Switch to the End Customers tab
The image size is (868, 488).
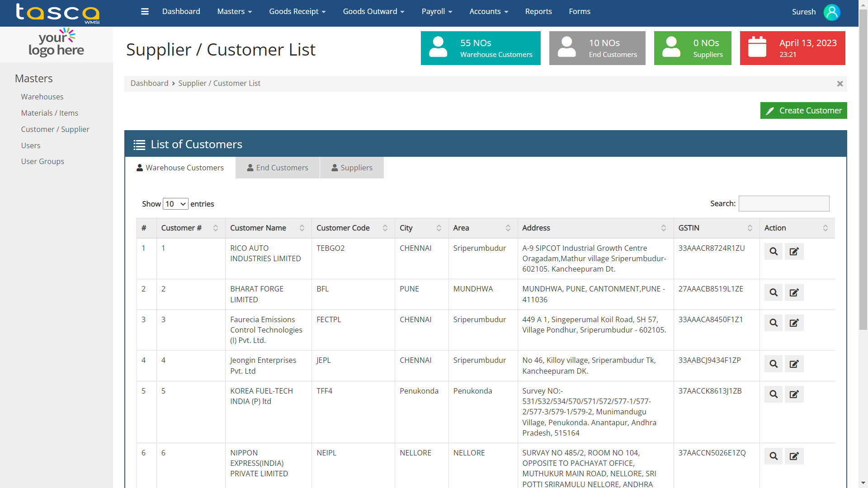click(x=278, y=168)
